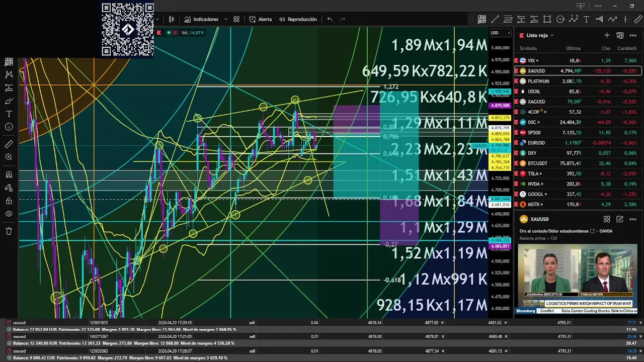Add symbol to watchlist with plus icon
644x362 pixels.
coord(607,35)
